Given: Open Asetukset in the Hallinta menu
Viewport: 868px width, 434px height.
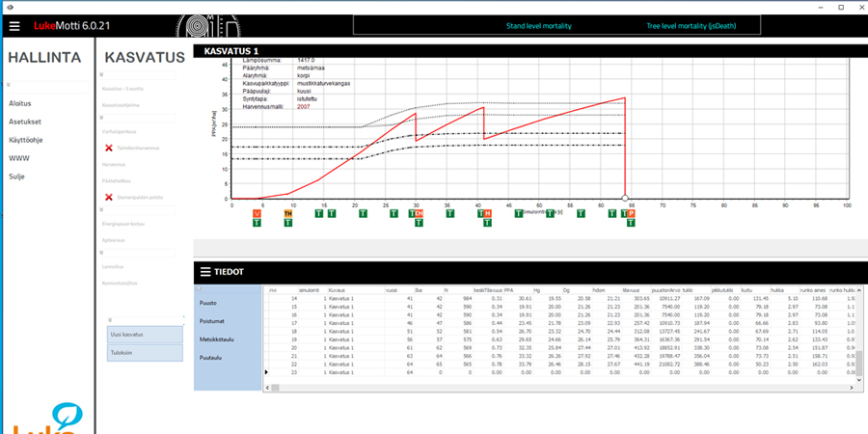Looking at the screenshot, I should 25,122.
